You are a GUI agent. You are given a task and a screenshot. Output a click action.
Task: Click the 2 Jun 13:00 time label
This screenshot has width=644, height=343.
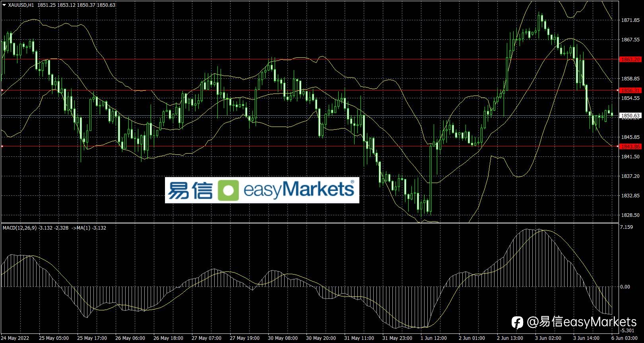[x=510, y=338]
